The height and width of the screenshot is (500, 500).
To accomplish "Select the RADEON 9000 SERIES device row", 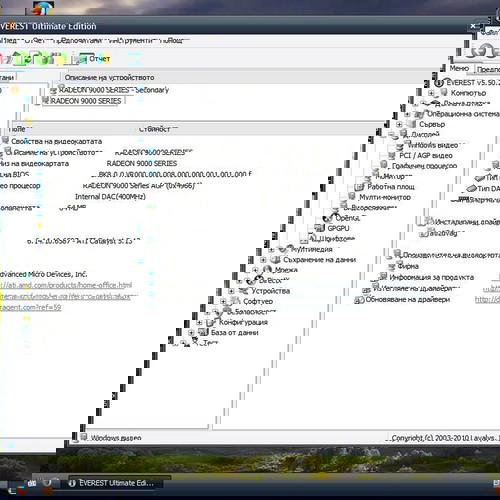I will [86, 101].
